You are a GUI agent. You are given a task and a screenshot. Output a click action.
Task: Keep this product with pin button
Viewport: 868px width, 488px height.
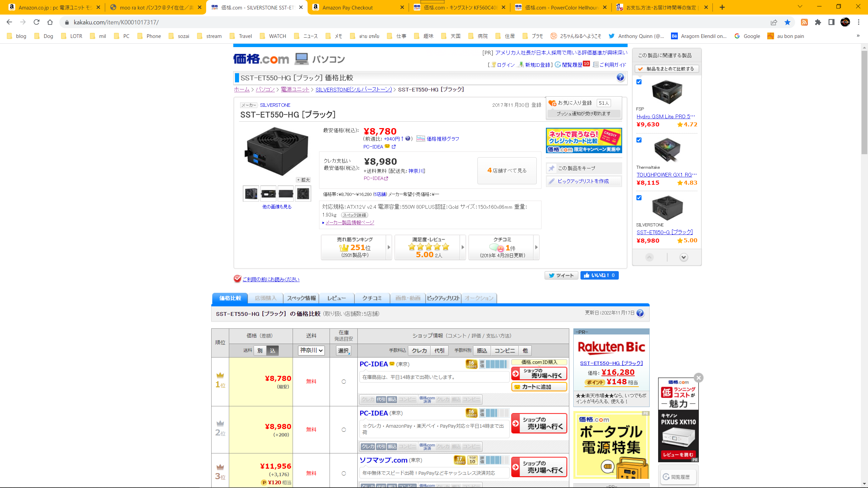click(584, 168)
